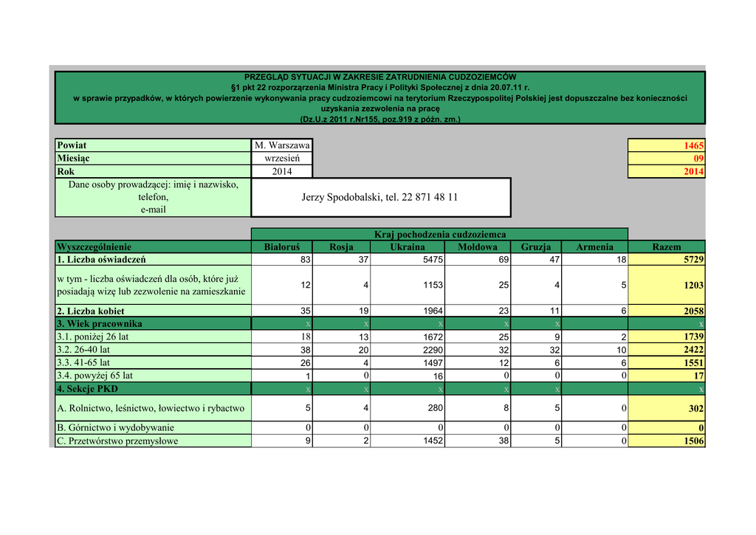This screenshot has width=756, height=535.
Task: Click the contact field with Jerzy Spodobalski
Action: click(x=380, y=197)
